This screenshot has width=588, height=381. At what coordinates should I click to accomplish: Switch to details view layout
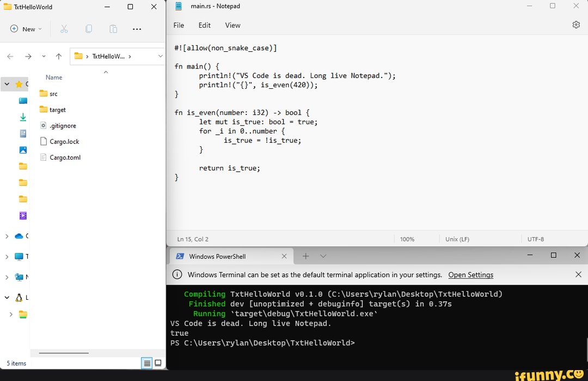(x=146, y=363)
